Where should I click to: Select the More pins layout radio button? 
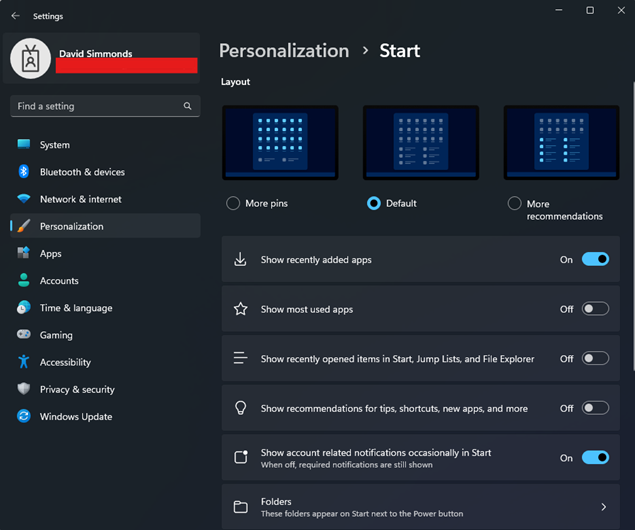(233, 203)
